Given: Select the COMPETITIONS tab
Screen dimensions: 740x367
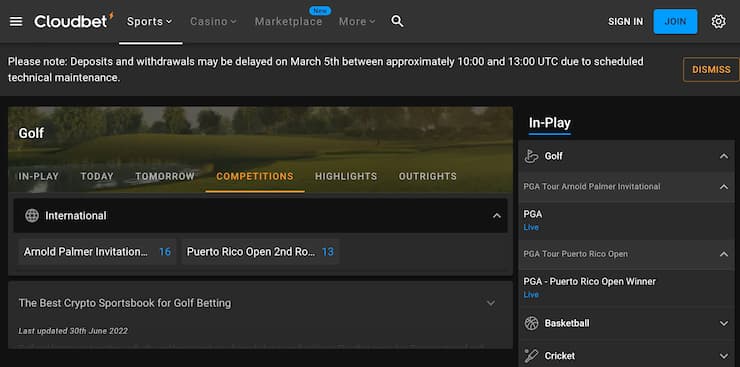Looking at the screenshot, I should (x=255, y=176).
